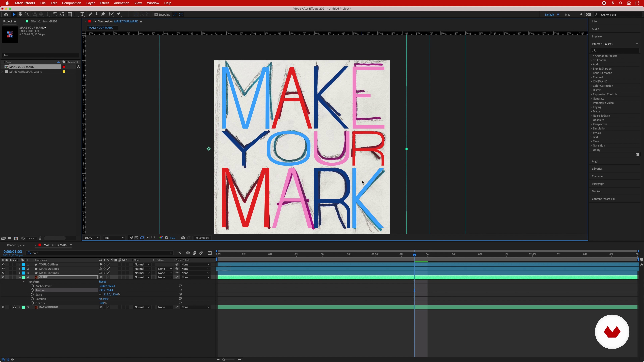Unlock the BACKGROUND layer

(x=14, y=307)
